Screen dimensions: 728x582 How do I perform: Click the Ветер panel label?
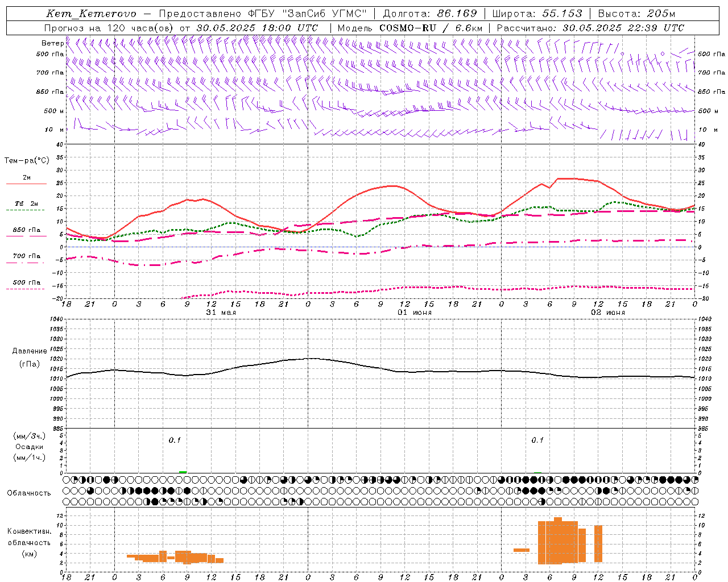(x=52, y=43)
